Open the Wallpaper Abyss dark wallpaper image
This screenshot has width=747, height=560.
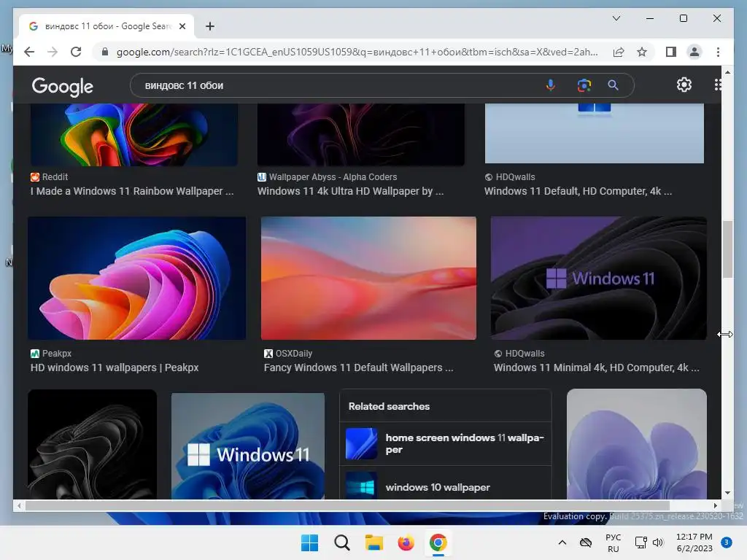[360, 135]
